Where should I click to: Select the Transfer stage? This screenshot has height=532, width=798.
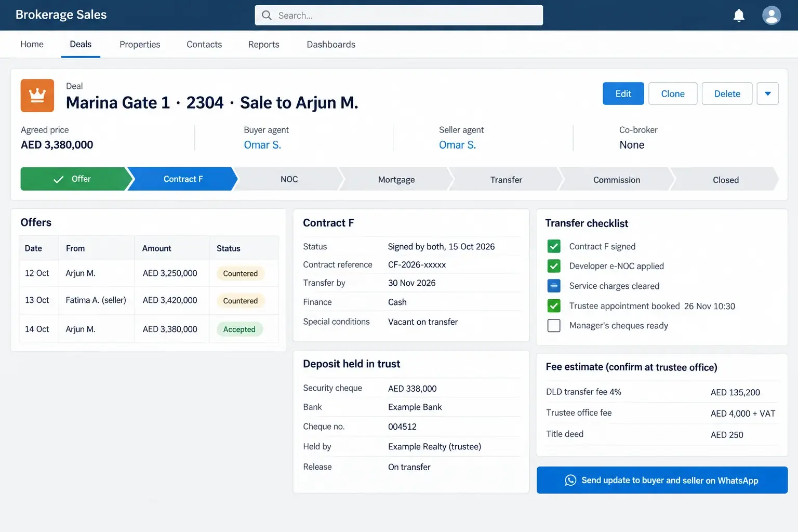(506, 179)
